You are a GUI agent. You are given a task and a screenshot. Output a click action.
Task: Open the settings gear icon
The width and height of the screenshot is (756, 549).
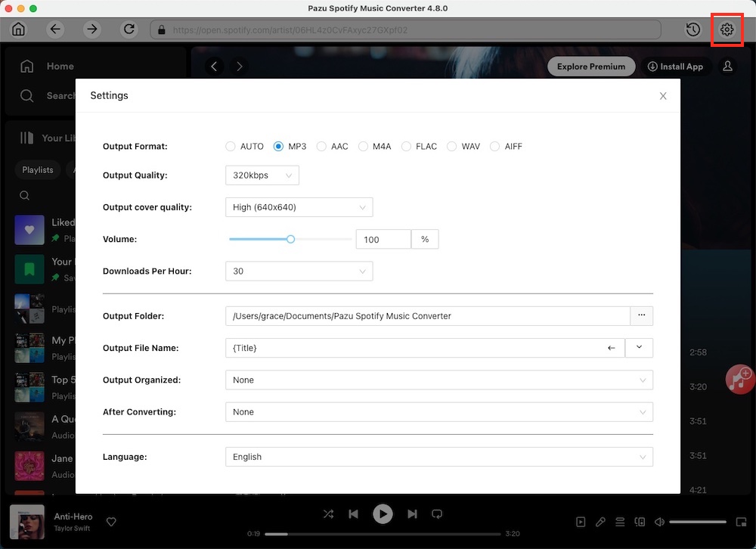(x=727, y=29)
